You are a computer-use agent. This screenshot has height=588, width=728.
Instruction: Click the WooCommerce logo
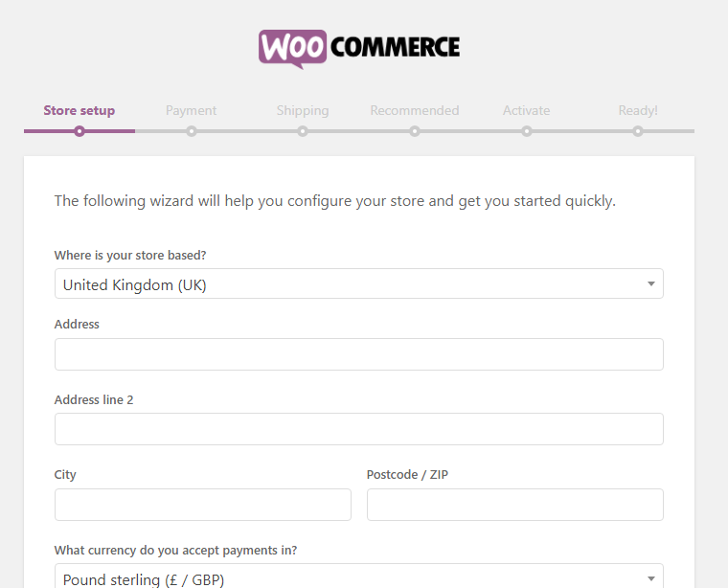coord(359,49)
